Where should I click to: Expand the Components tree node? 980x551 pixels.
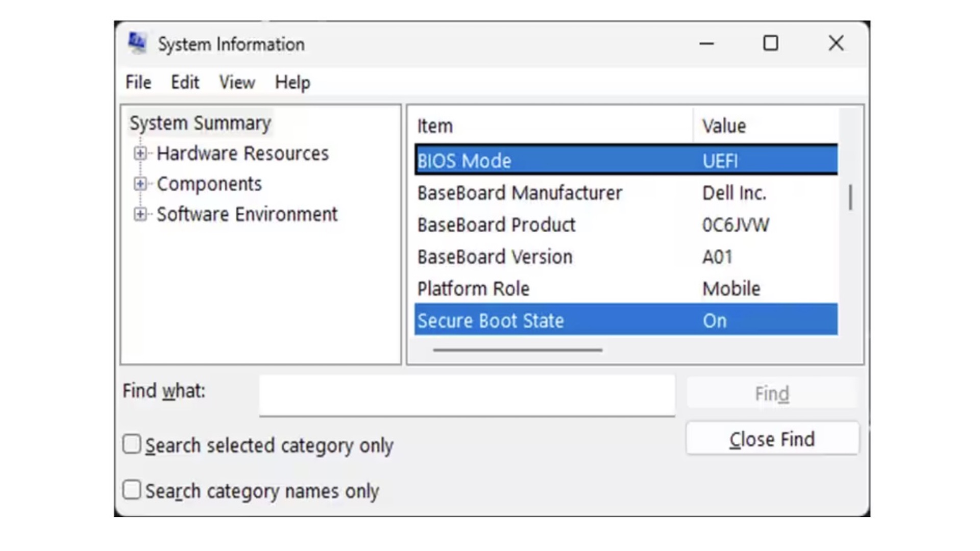pos(140,184)
